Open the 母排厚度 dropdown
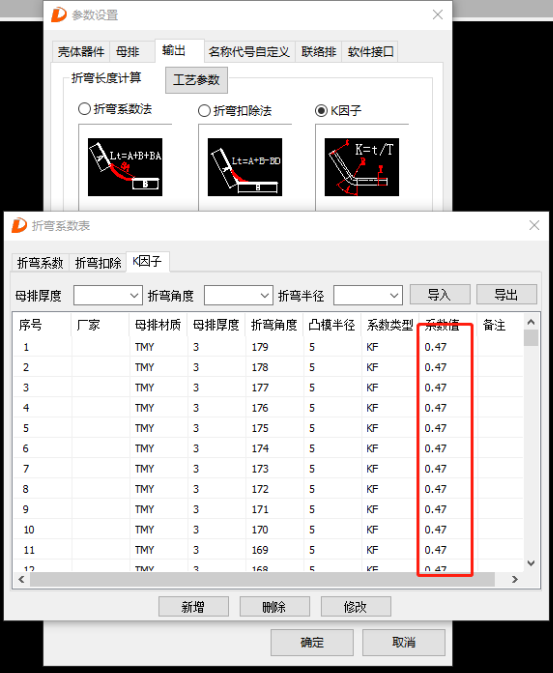The image size is (553, 673). [108, 295]
